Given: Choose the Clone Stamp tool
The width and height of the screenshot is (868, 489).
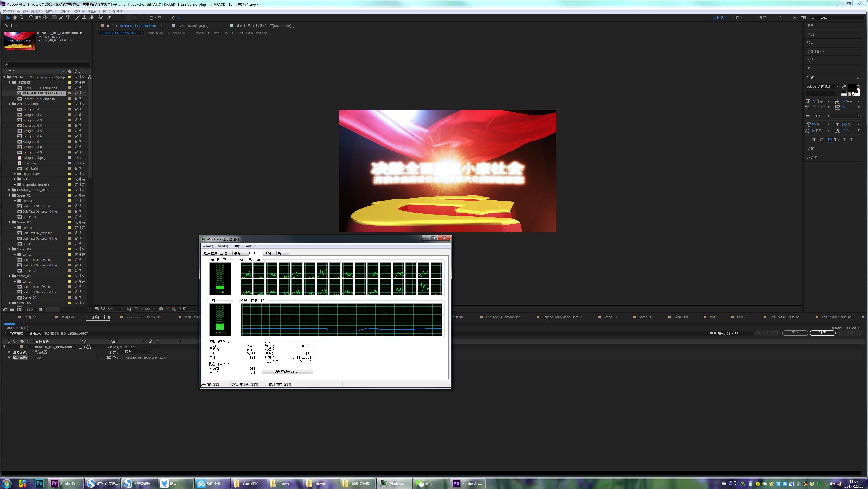Looking at the screenshot, I should (x=84, y=17).
